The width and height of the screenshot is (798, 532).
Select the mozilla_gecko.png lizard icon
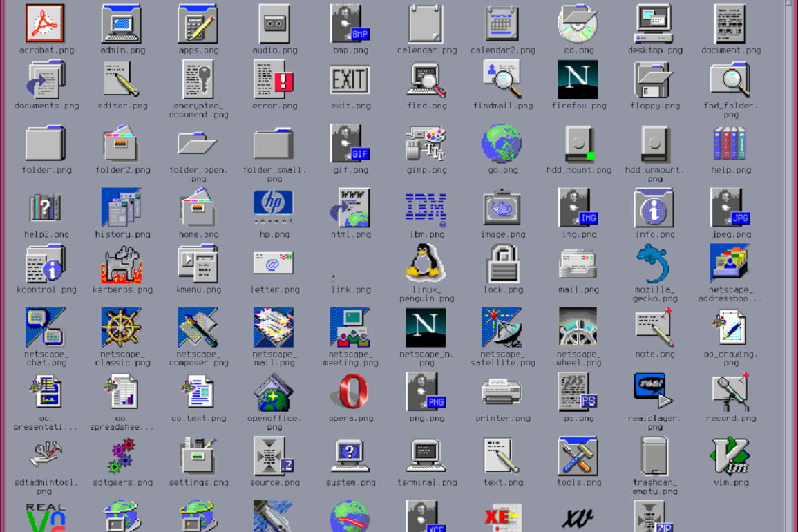pyautogui.click(x=654, y=263)
